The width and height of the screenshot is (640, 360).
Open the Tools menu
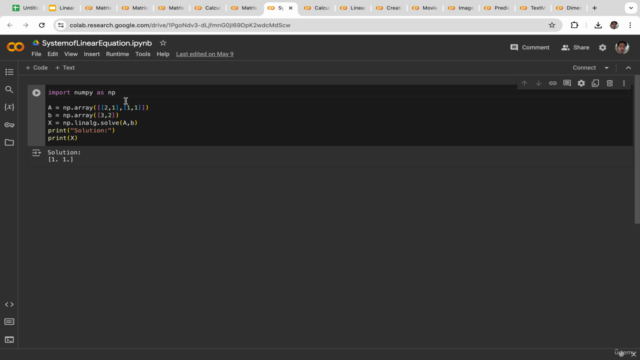coord(143,54)
